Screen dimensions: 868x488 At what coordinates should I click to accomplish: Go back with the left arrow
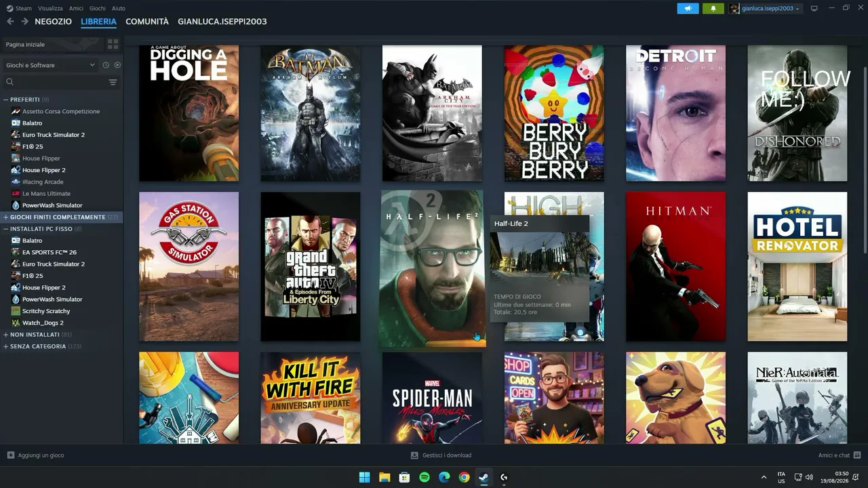(10, 22)
